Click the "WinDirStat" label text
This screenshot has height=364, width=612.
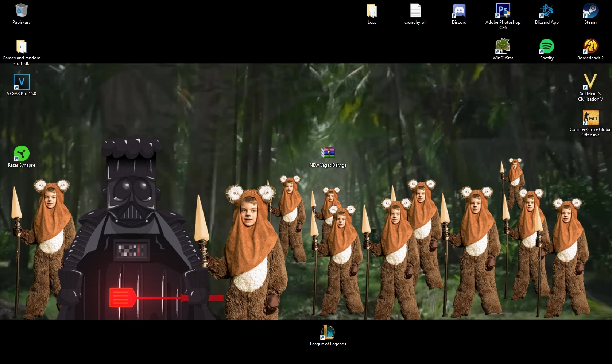503,58
